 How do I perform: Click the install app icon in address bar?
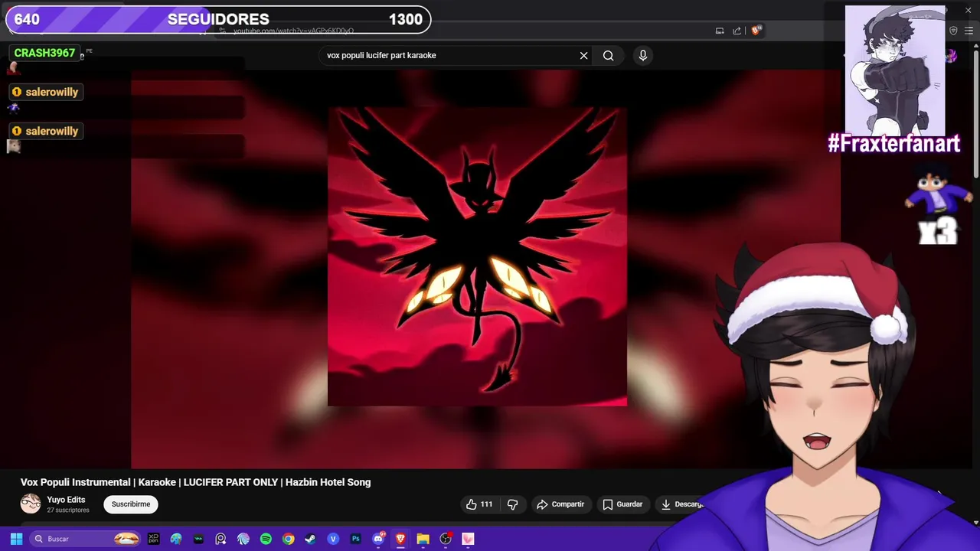(x=720, y=31)
